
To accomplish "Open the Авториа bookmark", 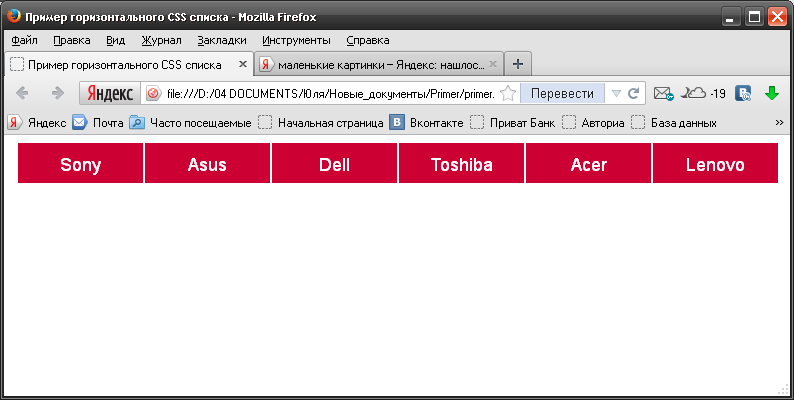I will (x=592, y=123).
